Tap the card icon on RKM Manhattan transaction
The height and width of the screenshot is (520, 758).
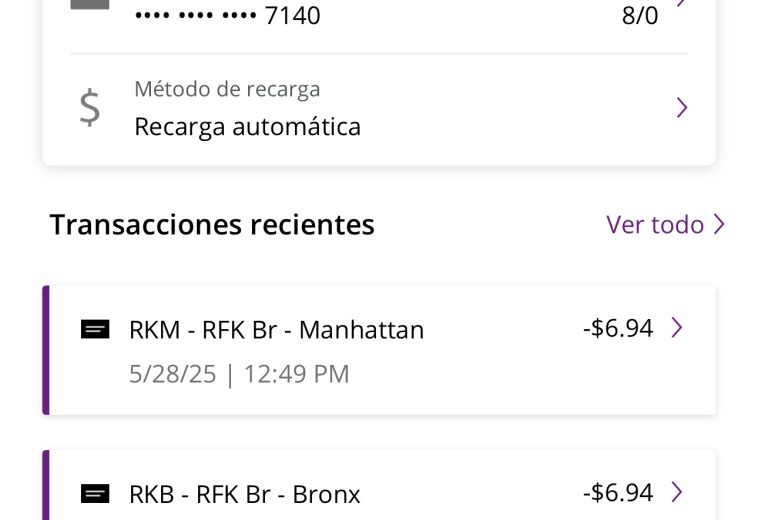[95, 330]
